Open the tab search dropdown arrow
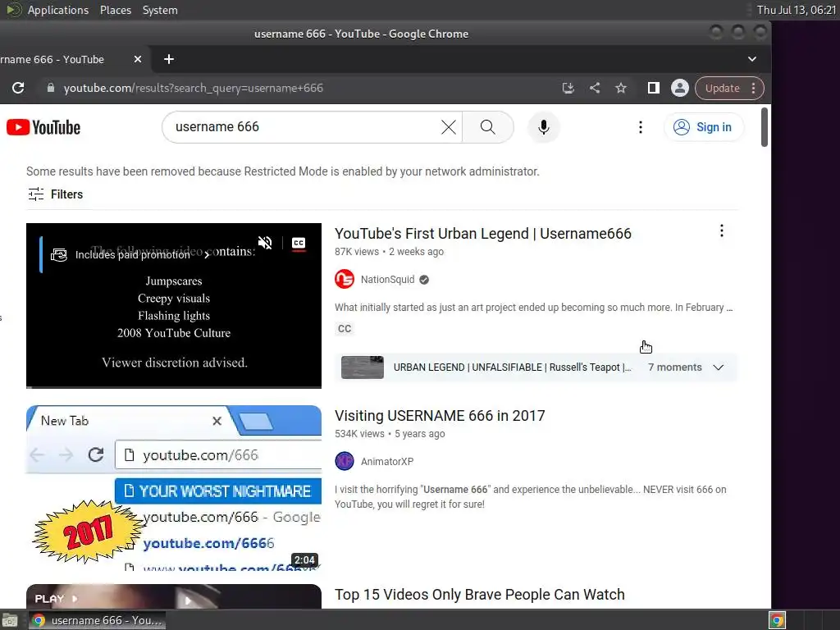Screen dimensions: 840x630 tap(752, 59)
